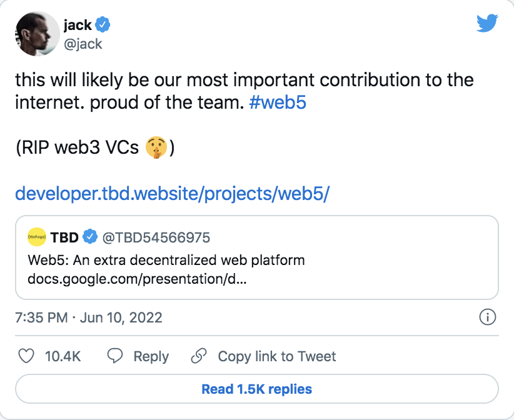Image resolution: width=514 pixels, height=420 pixels.
Task: Open the tweet info icon
Action: [x=489, y=317]
